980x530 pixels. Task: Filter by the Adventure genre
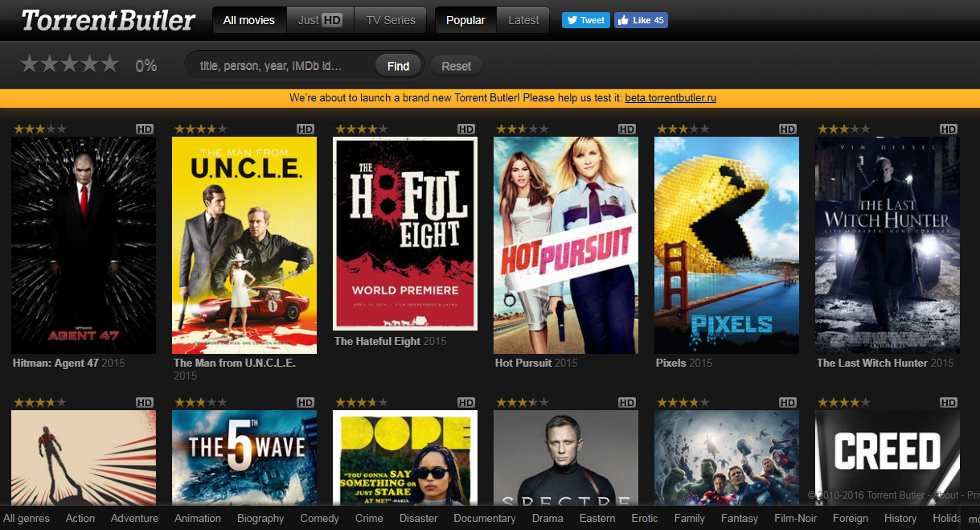134,518
